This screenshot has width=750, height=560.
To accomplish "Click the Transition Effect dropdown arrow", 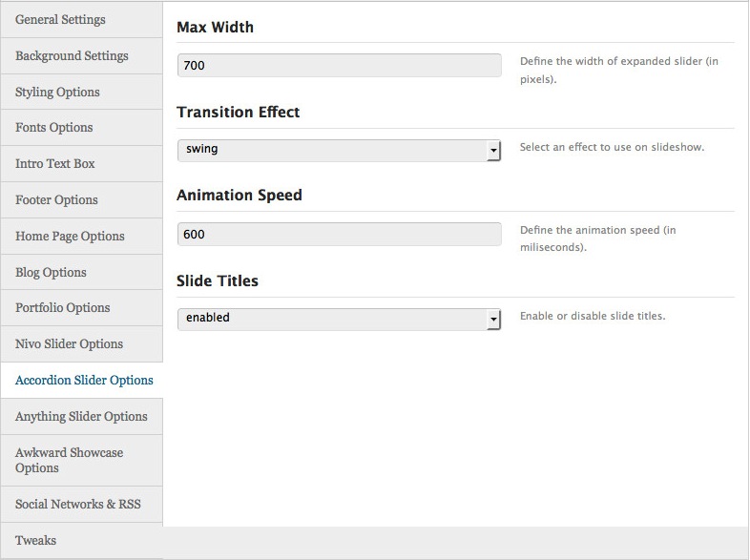I will [x=493, y=151].
